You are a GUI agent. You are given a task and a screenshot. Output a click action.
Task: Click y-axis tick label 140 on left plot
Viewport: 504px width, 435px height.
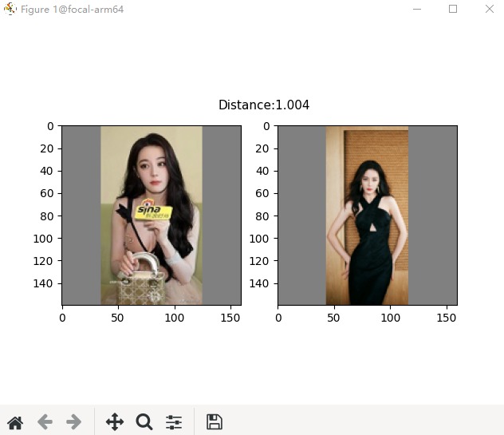click(44, 283)
